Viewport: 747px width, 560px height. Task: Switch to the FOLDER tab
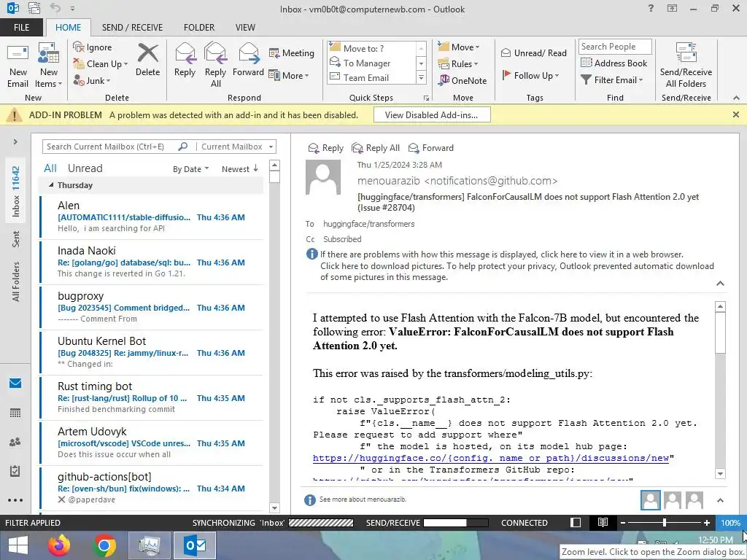[x=199, y=28]
